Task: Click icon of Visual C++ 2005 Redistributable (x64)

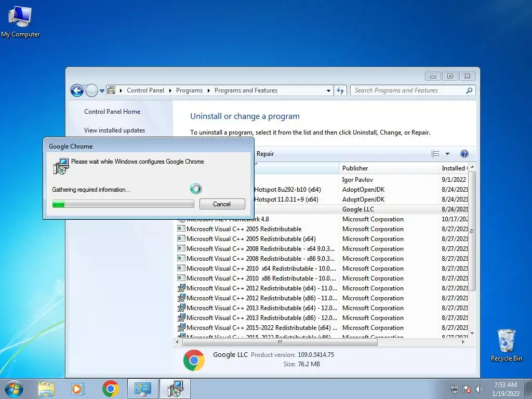Action: (x=181, y=239)
